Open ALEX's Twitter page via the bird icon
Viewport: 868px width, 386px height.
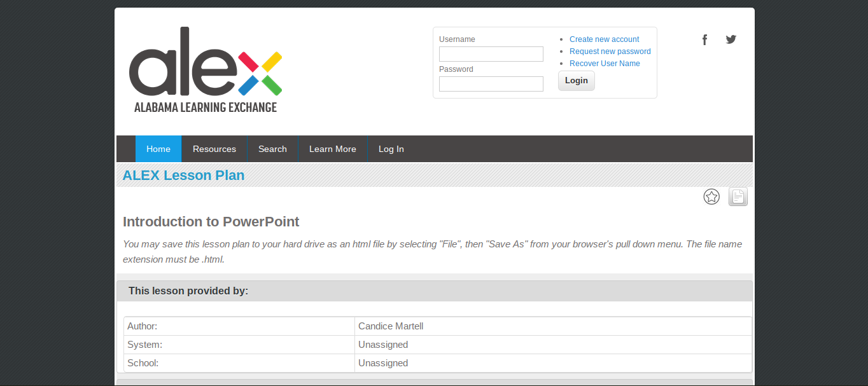tap(731, 39)
